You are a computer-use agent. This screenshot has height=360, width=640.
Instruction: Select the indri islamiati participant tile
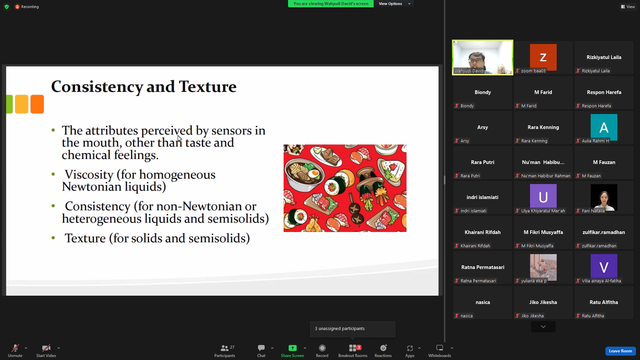coord(482,197)
